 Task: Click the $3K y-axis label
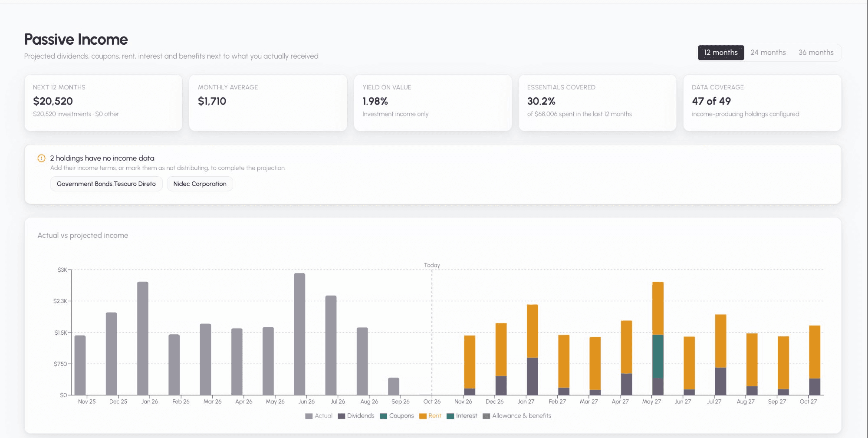coord(62,270)
